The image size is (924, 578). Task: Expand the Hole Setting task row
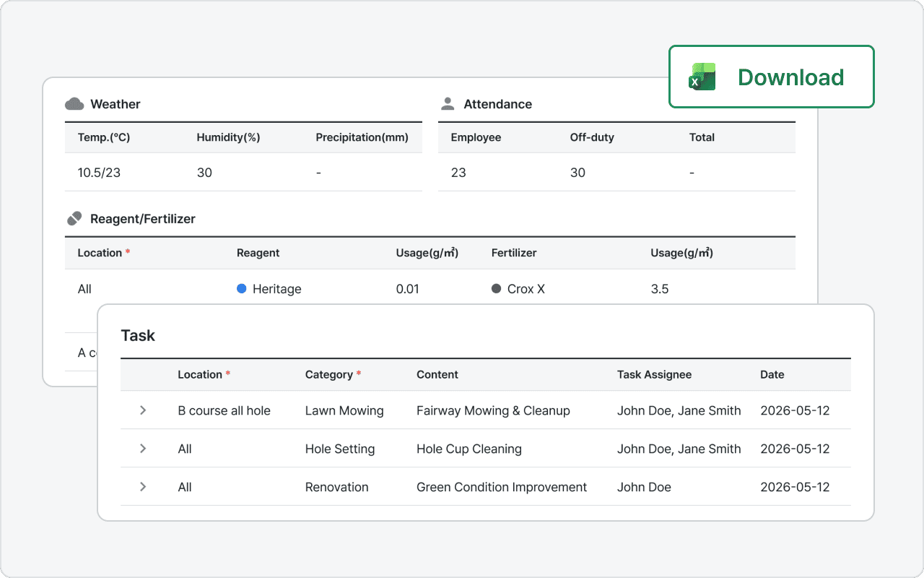[x=143, y=449]
